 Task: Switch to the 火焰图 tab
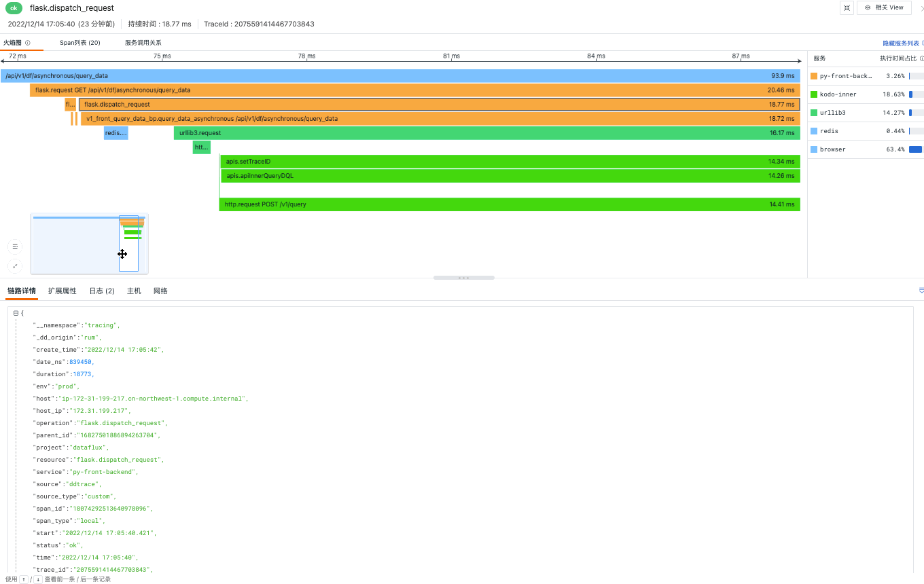tap(12, 43)
